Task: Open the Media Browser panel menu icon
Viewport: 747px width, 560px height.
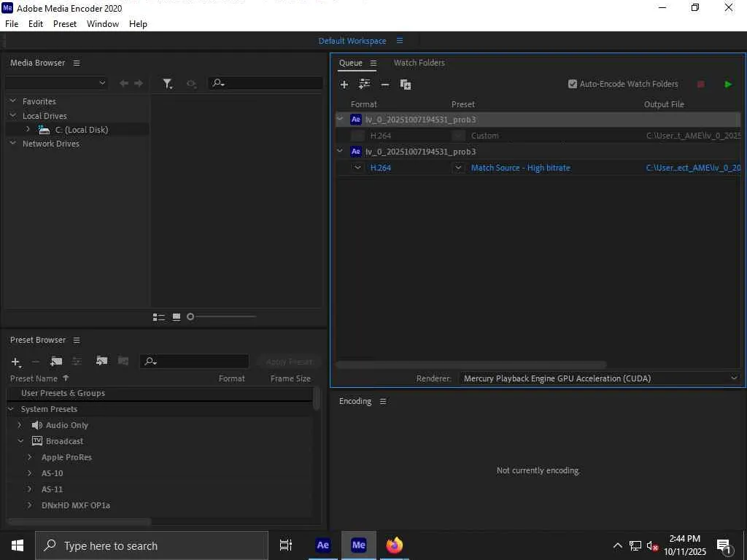Action: click(77, 63)
